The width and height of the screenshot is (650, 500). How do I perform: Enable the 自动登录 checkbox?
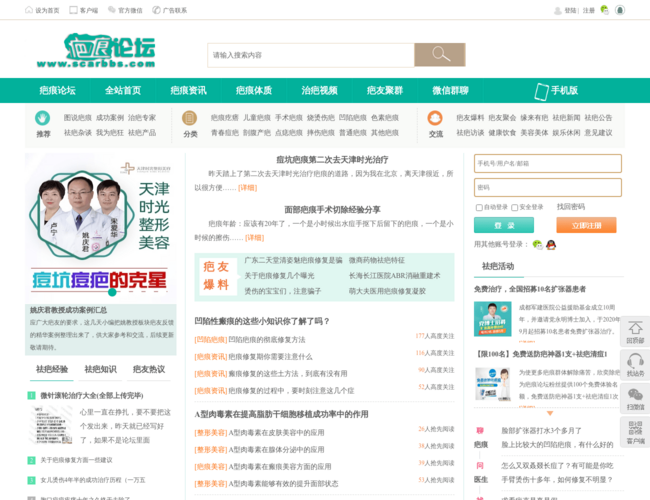pyautogui.click(x=479, y=207)
